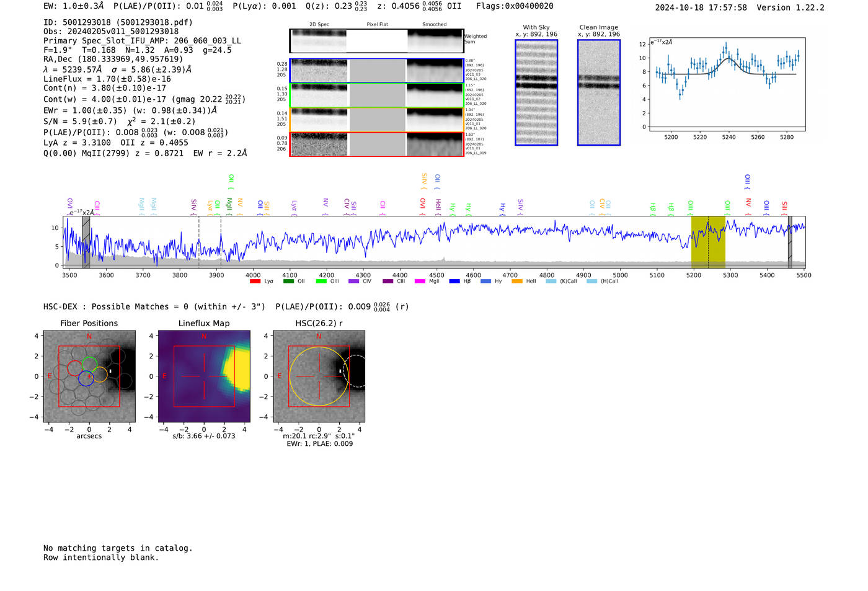Select the LineFlux = 1.70(±0.58)e-16 line
Screen dimensions: 868x591
tap(107, 79)
